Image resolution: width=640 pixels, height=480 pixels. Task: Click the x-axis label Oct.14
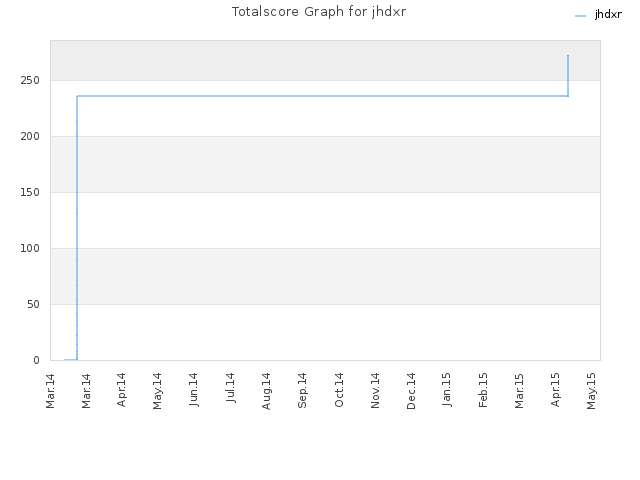[339, 390]
